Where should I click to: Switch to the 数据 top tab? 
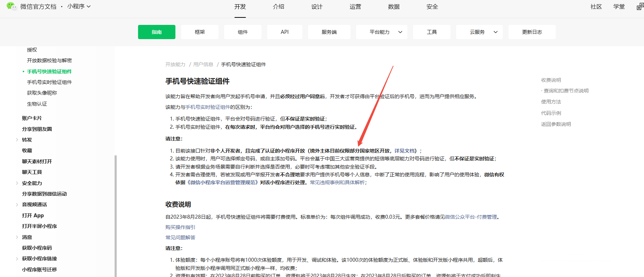click(x=394, y=7)
